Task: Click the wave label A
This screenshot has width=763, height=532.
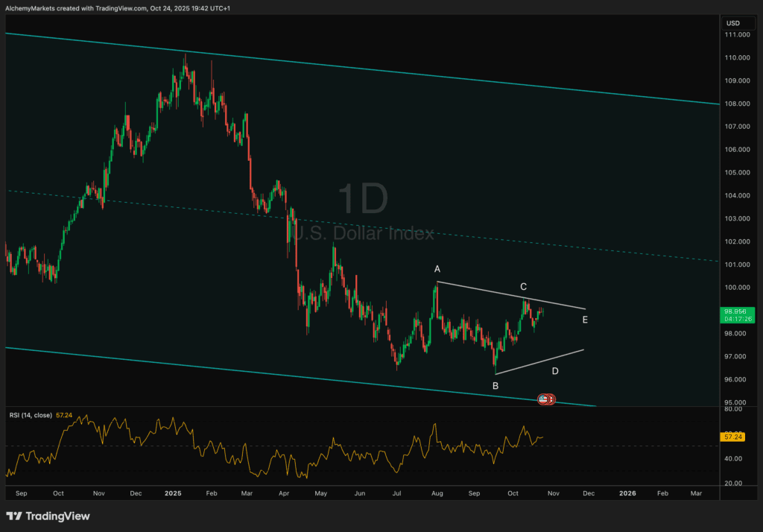Action: (437, 268)
